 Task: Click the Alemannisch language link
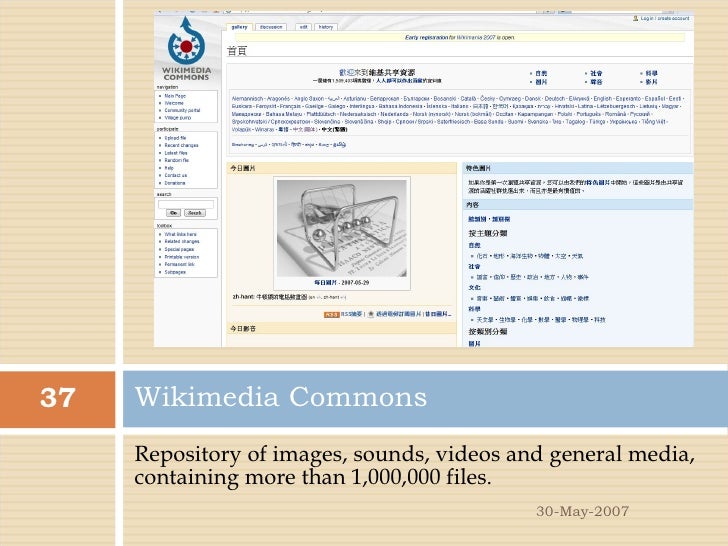247,99
